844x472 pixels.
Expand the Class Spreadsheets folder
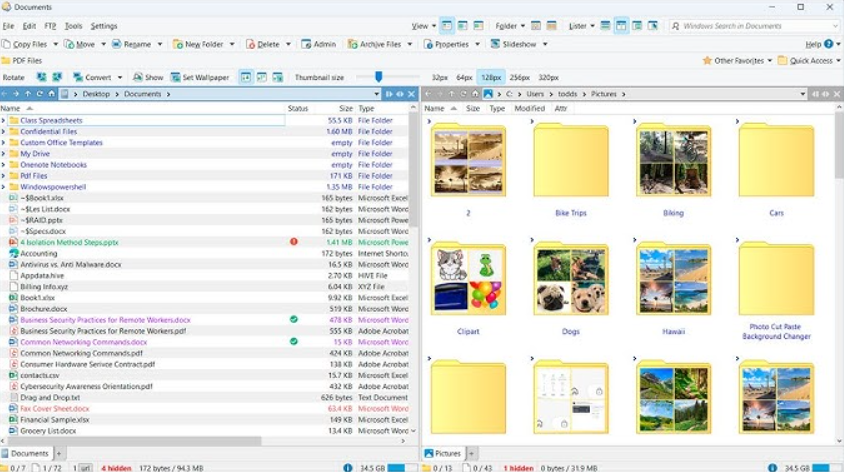(x=3, y=121)
